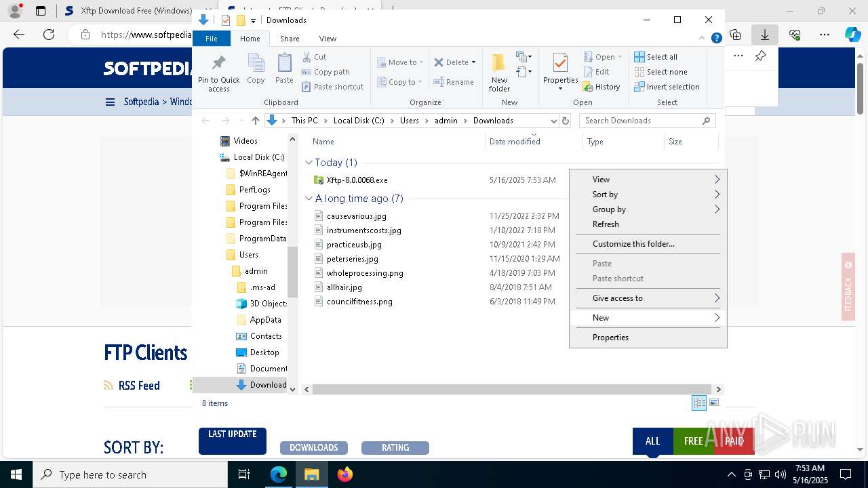Click the History ribbon button
Image resolution: width=868 pixels, height=488 pixels.
601,87
